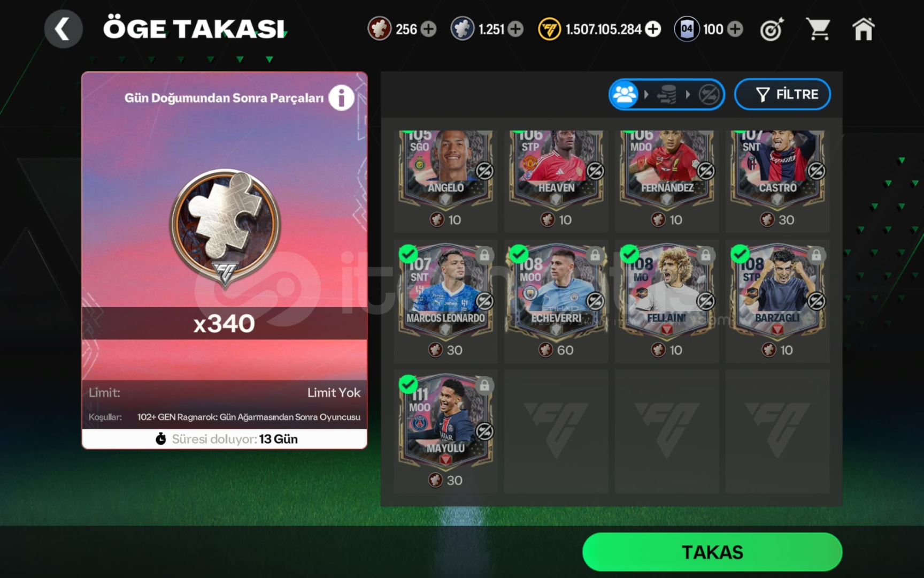Open the target objectives icon
The image size is (924, 578).
[x=772, y=29]
